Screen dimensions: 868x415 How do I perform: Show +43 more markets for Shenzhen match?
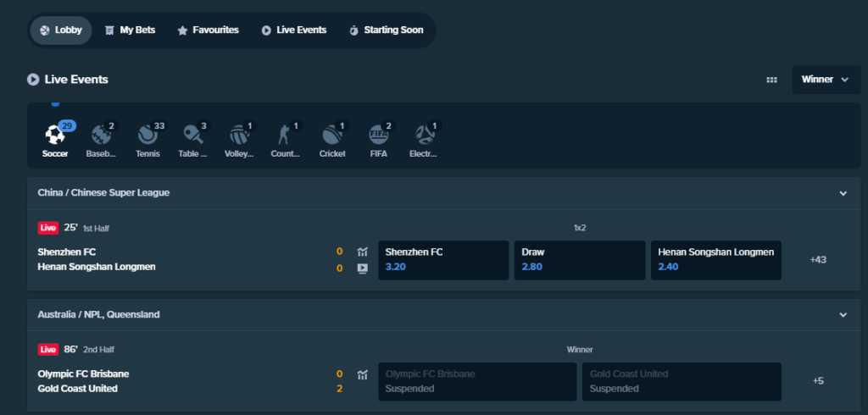[x=818, y=259]
